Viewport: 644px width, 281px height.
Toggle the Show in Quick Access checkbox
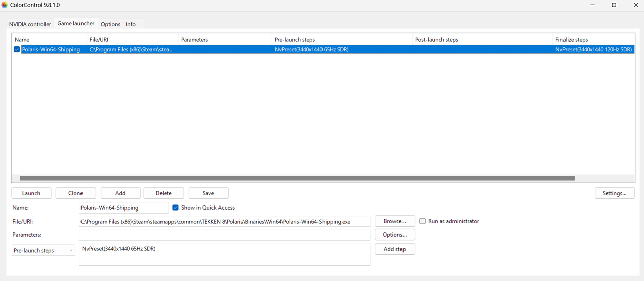point(175,207)
